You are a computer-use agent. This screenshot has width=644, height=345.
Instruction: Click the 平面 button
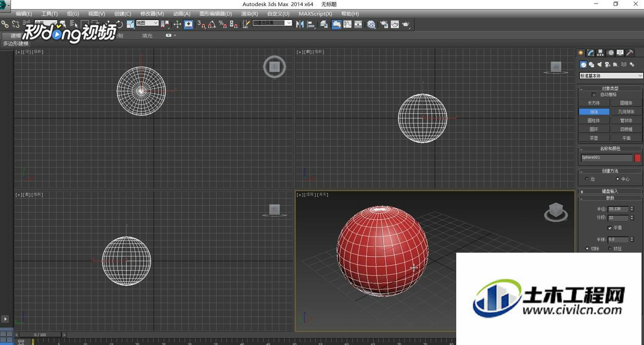[x=626, y=138]
